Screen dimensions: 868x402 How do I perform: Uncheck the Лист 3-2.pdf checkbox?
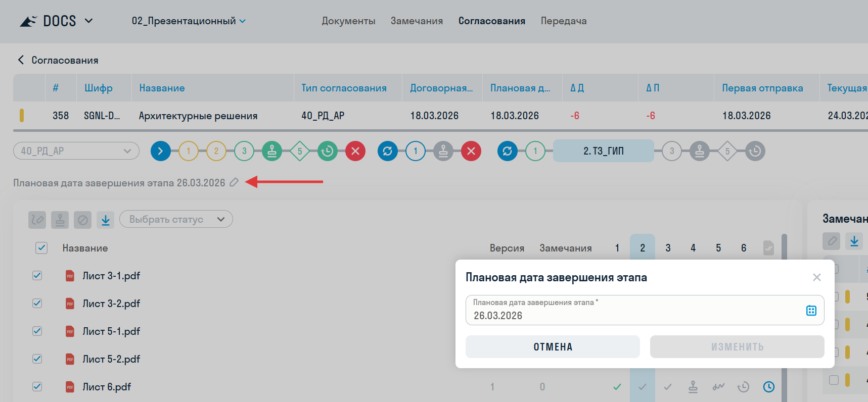pyautogui.click(x=37, y=304)
